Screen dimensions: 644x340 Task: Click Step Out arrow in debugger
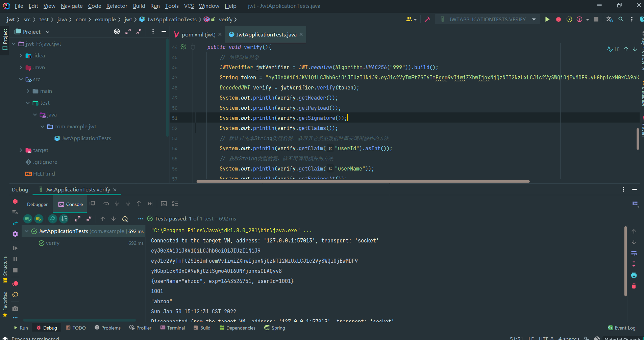click(139, 204)
